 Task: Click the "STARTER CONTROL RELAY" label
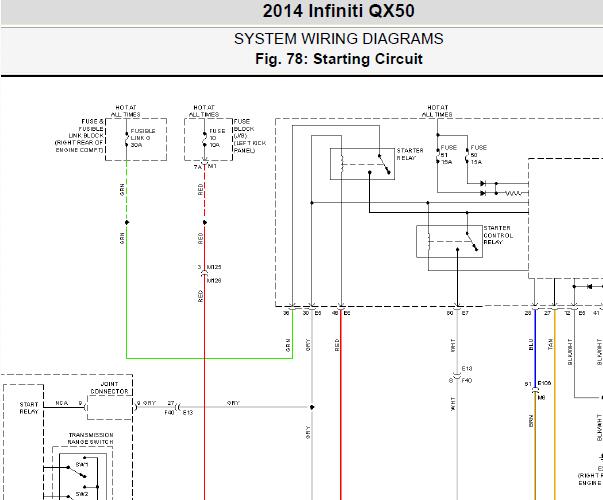(x=498, y=235)
